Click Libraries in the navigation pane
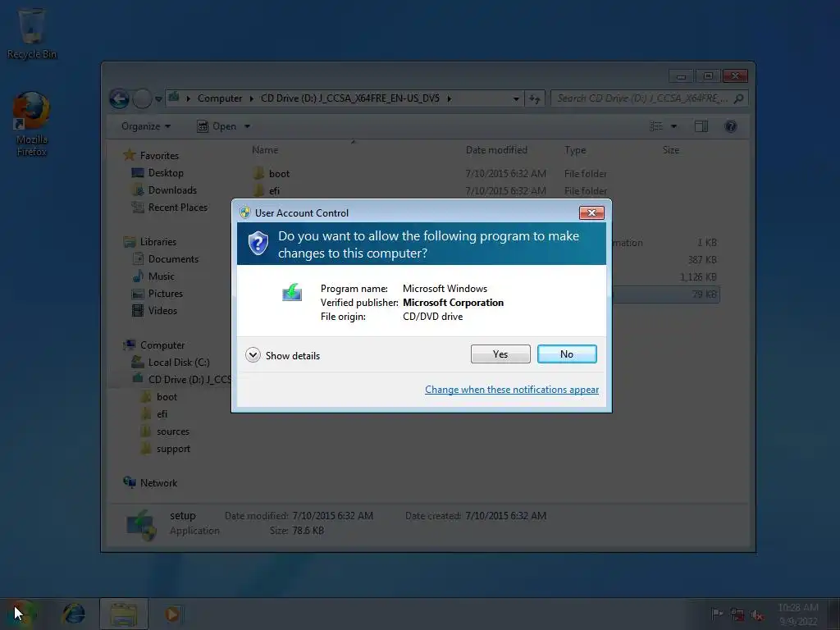 pyautogui.click(x=158, y=242)
